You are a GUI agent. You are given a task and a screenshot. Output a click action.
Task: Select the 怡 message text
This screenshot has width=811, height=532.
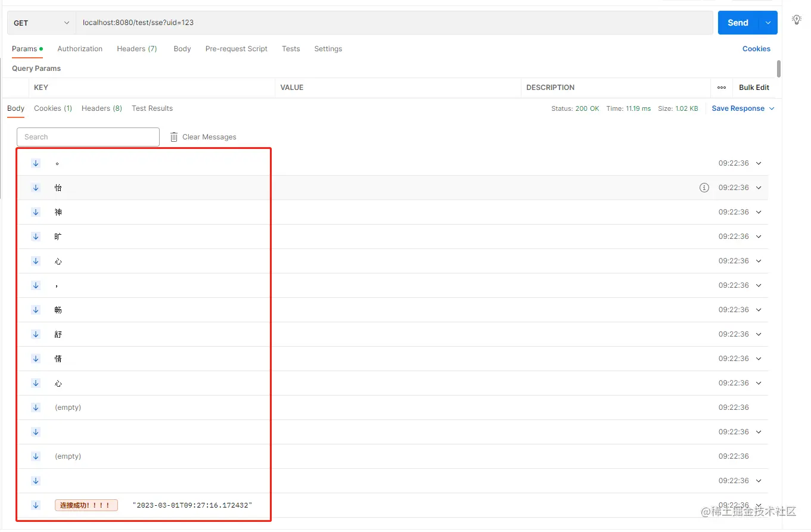point(58,188)
